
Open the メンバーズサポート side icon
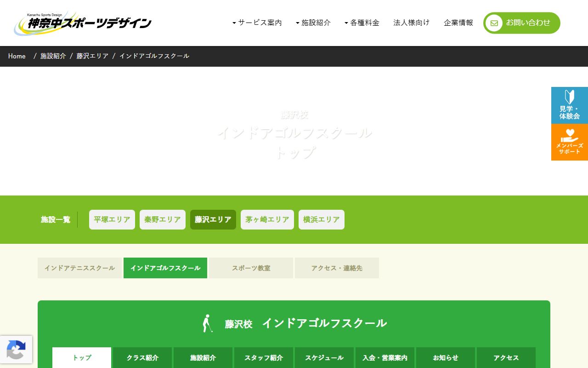click(570, 142)
